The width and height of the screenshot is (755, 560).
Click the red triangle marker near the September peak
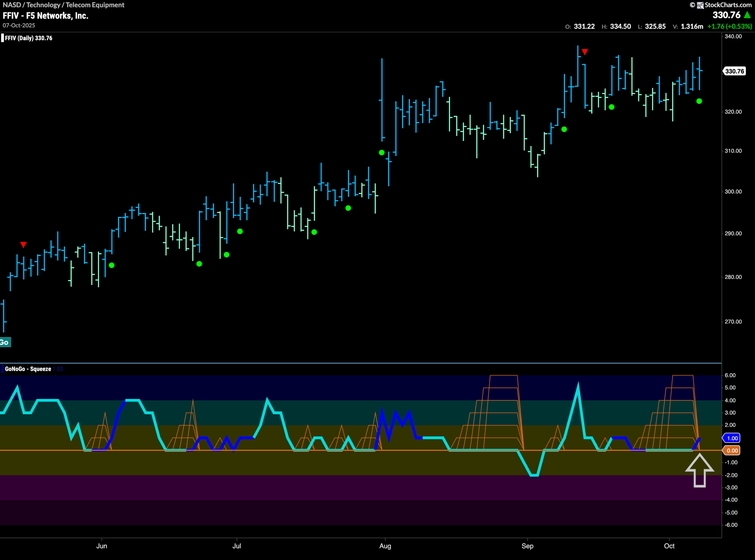(x=585, y=52)
